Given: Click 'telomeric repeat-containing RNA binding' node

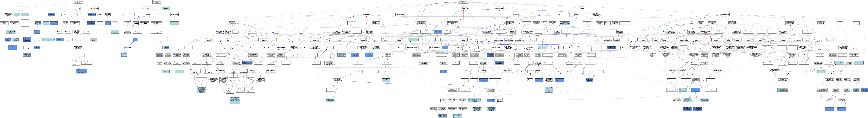Looking at the screenshot, I should (x=49, y=40).
